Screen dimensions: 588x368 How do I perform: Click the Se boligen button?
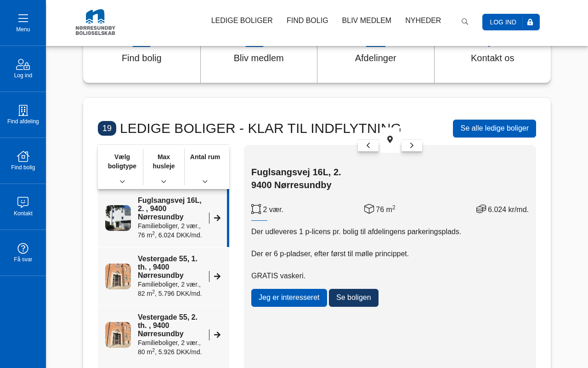coord(354,298)
